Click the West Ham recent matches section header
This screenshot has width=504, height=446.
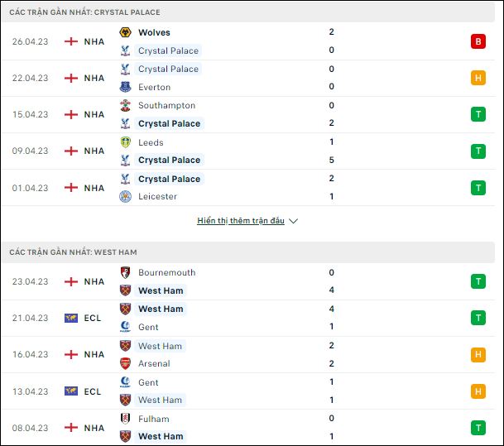tap(247, 252)
